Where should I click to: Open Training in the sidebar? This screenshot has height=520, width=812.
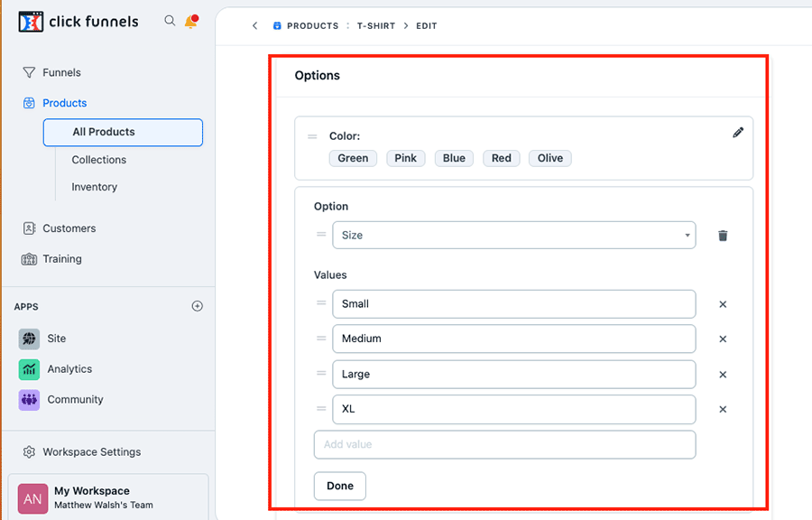tap(62, 259)
